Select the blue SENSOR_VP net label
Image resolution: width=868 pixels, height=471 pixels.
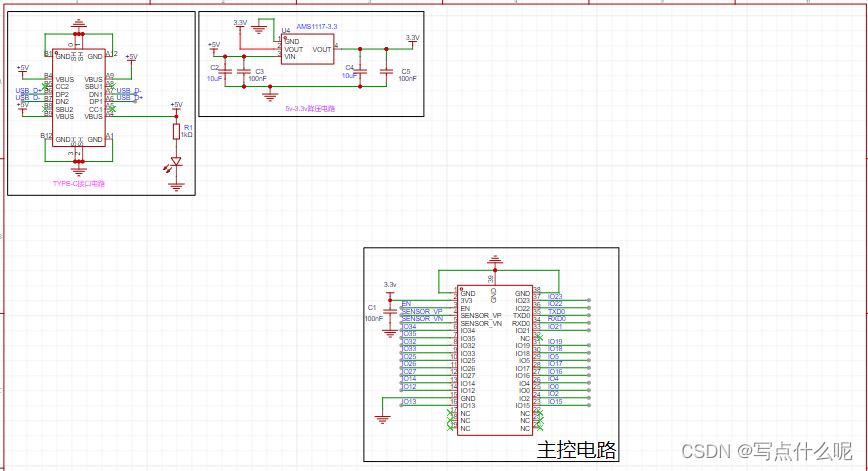(422, 312)
